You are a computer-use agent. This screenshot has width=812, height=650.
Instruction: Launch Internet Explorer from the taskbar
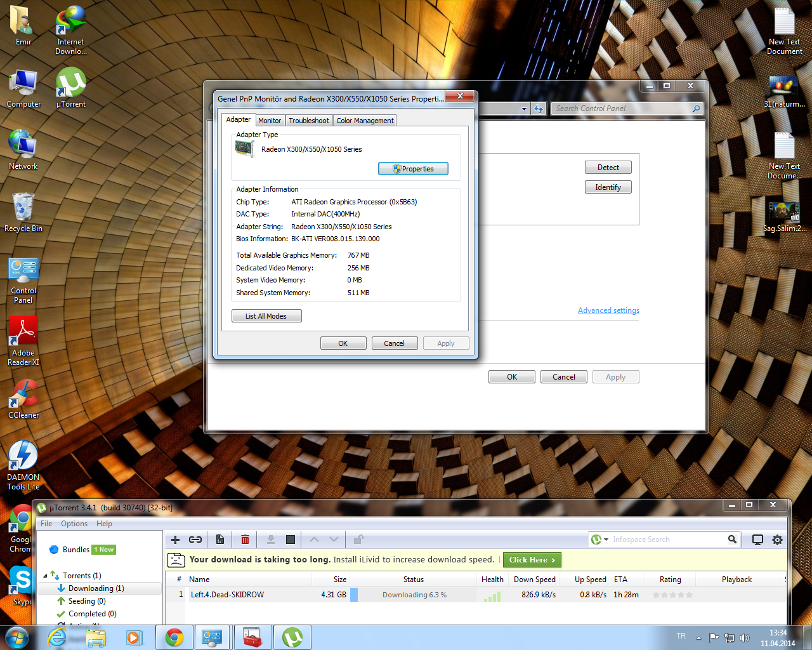(x=57, y=637)
